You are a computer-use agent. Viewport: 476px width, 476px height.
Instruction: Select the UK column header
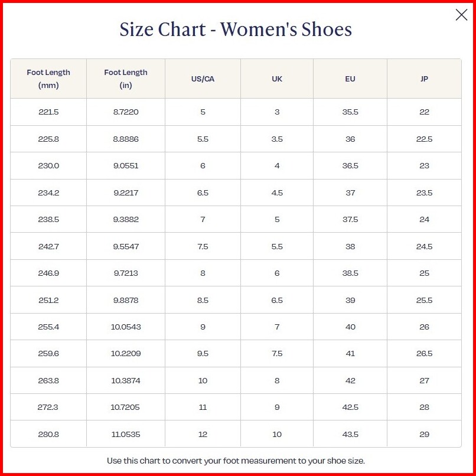tap(277, 79)
